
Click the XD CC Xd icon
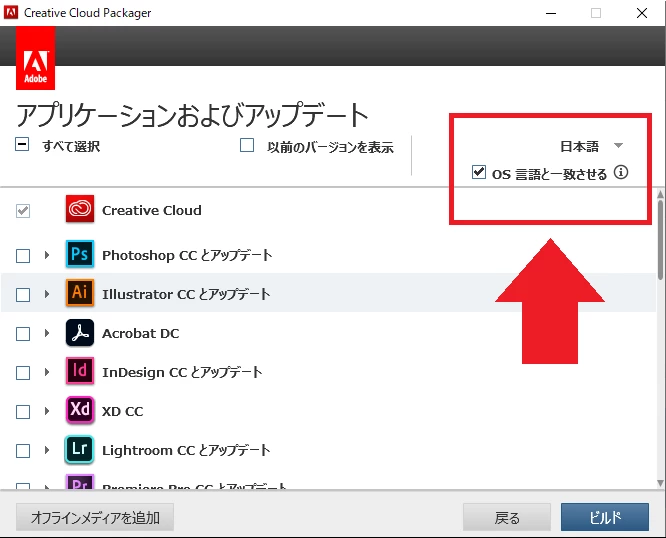point(80,410)
